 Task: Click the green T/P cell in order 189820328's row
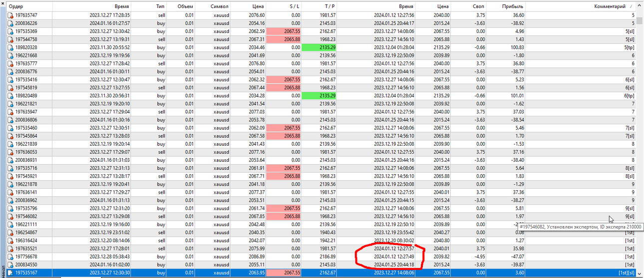point(320,47)
